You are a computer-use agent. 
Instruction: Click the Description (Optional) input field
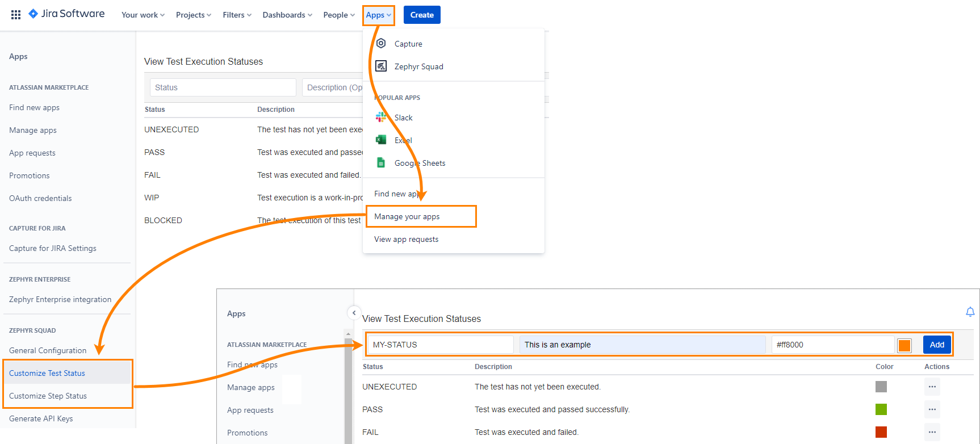332,87
